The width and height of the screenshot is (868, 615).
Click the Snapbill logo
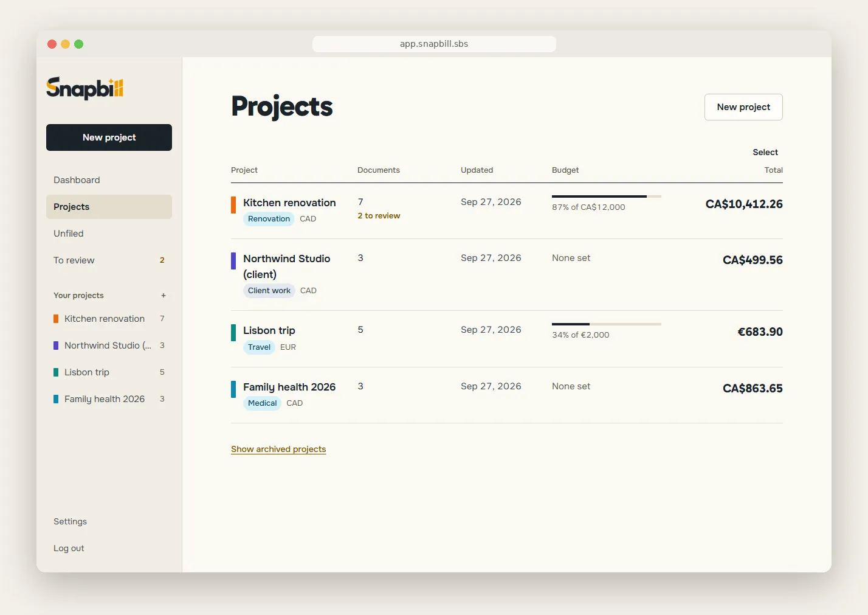pyautogui.click(x=84, y=89)
